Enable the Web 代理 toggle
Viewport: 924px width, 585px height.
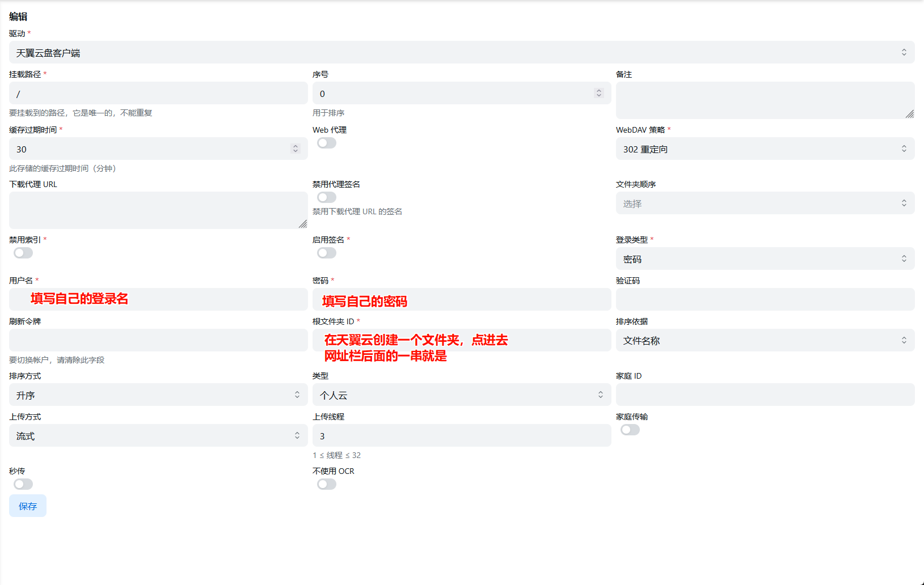(327, 143)
